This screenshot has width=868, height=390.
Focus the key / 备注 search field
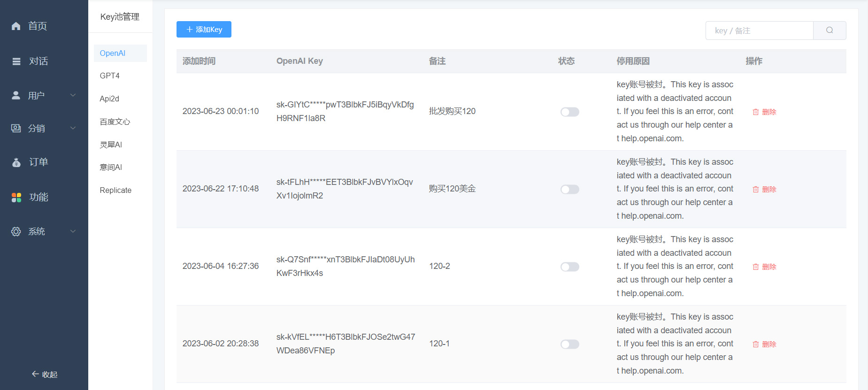759,31
